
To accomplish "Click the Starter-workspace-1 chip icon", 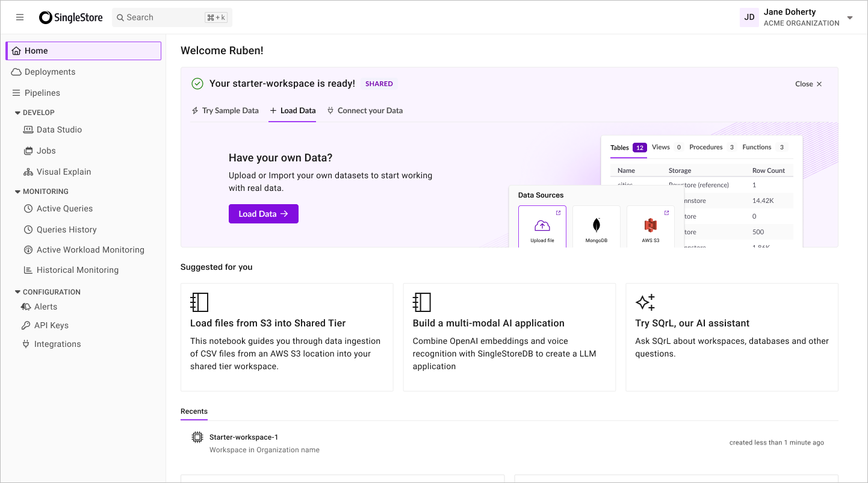I will coord(197,437).
